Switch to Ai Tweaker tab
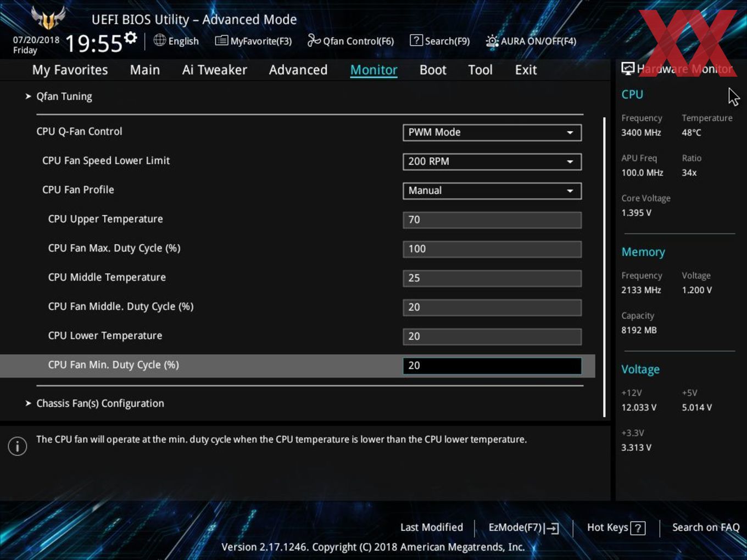 tap(215, 70)
